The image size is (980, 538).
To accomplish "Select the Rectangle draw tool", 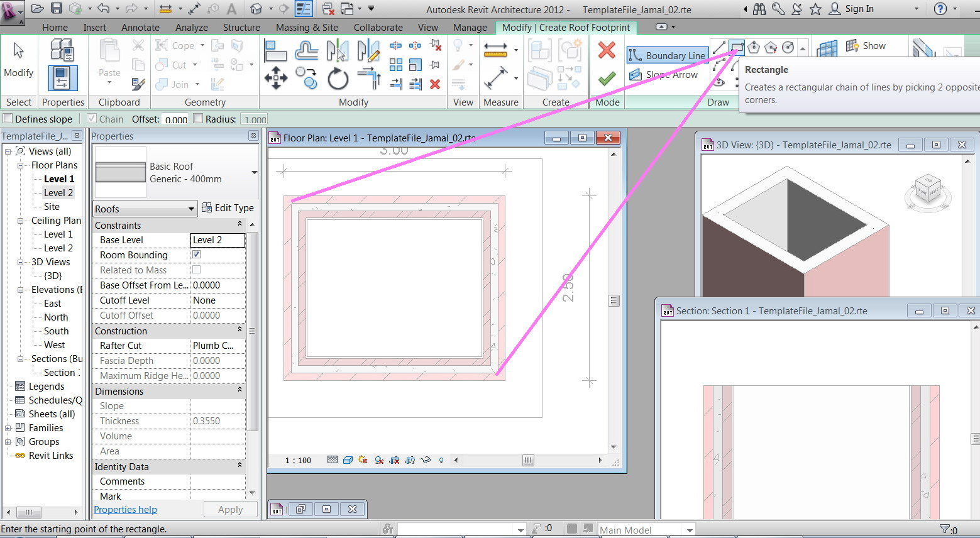I will [x=737, y=47].
